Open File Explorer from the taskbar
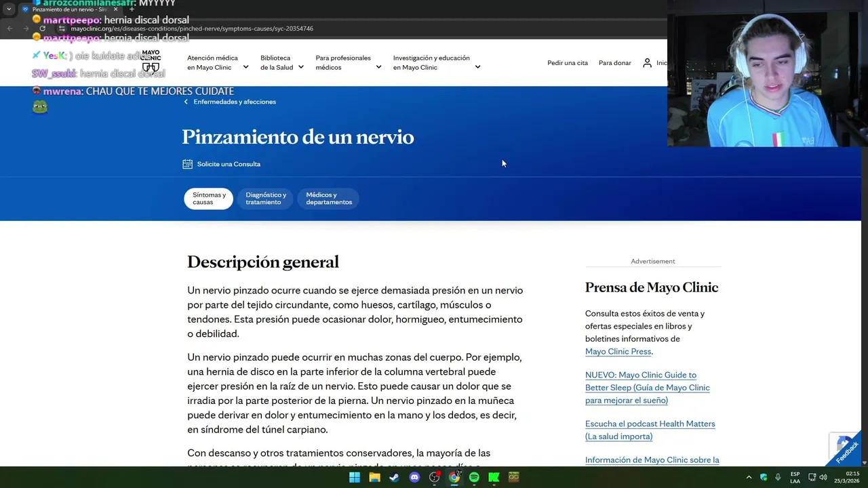 pyautogui.click(x=374, y=477)
